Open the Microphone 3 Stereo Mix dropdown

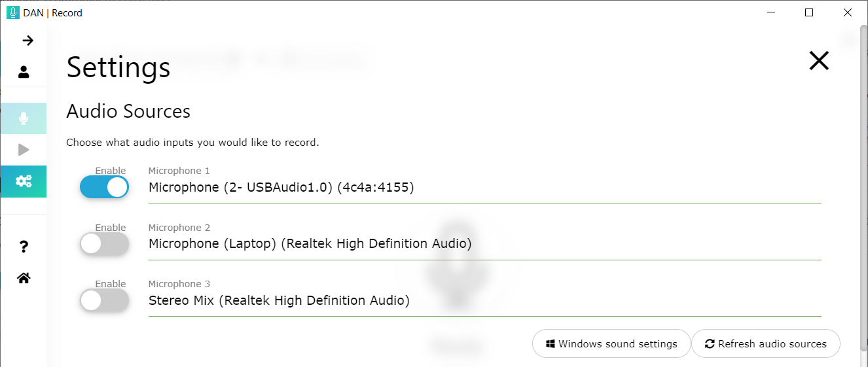[484, 301]
